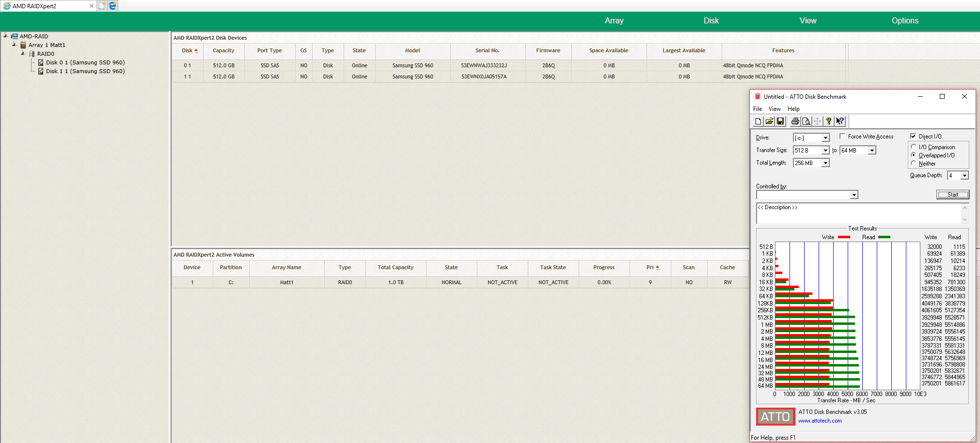Click the RAID0 volume icon in tree
This screenshot has height=443, width=980.
pos(32,54)
